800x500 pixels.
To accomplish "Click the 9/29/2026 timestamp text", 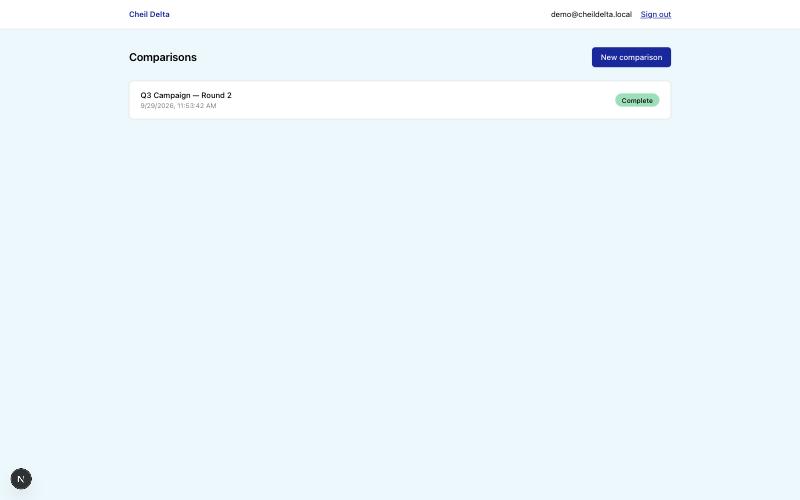I will (178, 106).
